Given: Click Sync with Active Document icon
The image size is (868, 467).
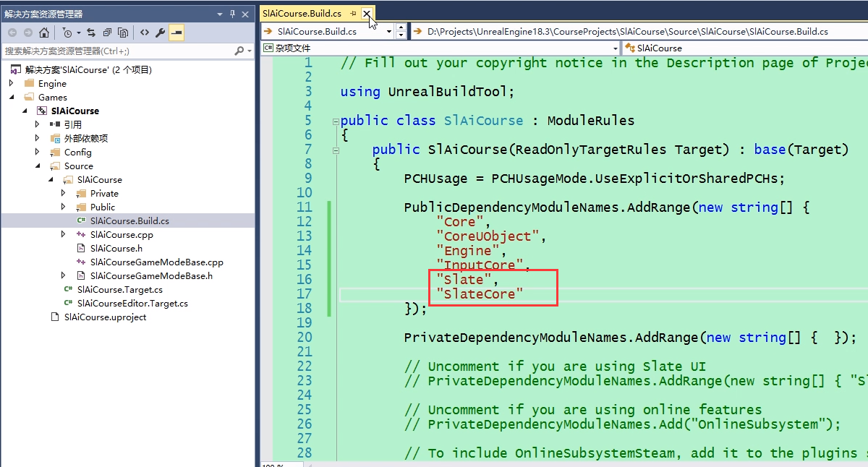Looking at the screenshot, I should click(91, 33).
